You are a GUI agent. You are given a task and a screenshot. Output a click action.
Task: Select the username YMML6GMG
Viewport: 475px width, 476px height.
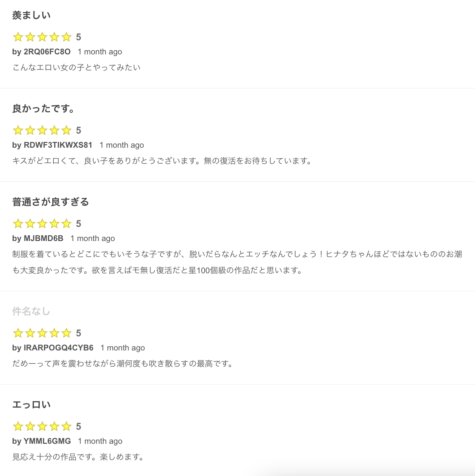(47, 441)
